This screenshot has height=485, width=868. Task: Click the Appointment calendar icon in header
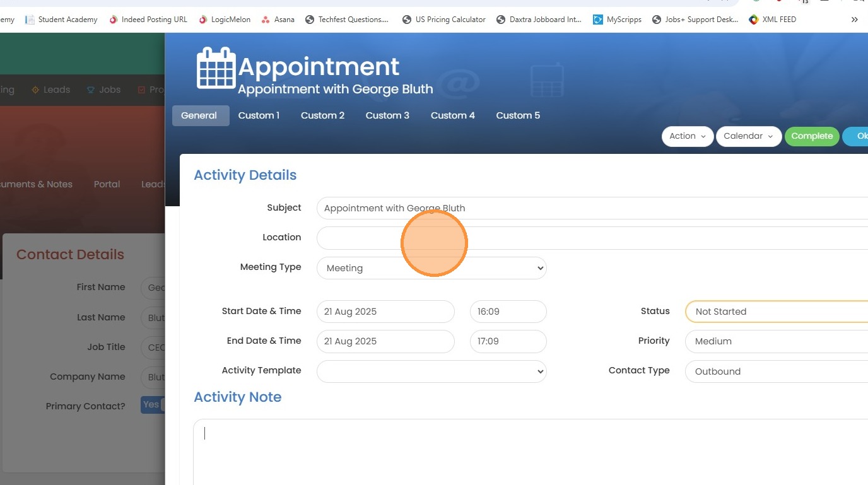coord(216,67)
